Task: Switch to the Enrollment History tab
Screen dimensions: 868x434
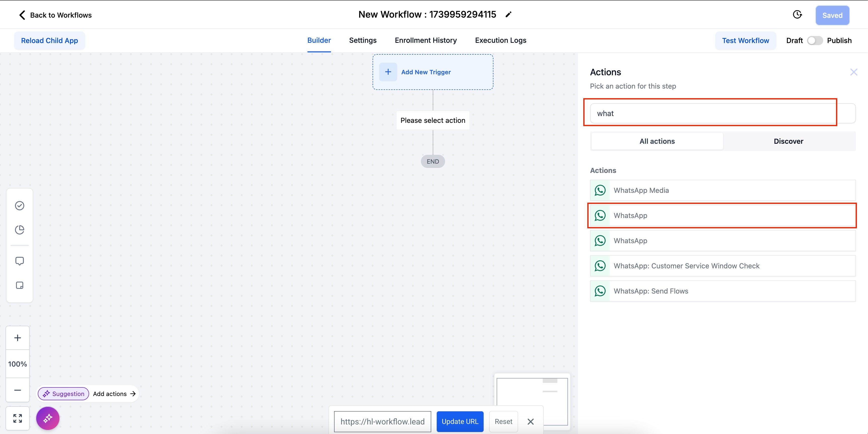Action: tap(426, 41)
